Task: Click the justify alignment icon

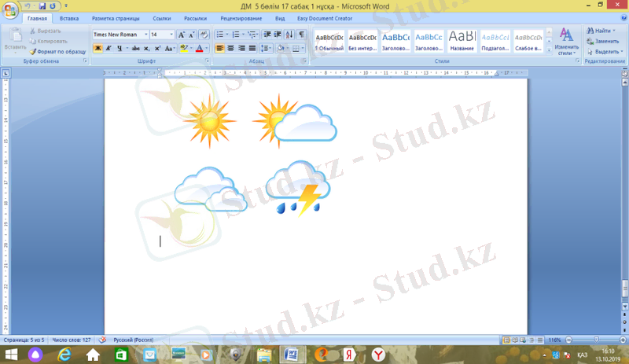Action: point(252,48)
